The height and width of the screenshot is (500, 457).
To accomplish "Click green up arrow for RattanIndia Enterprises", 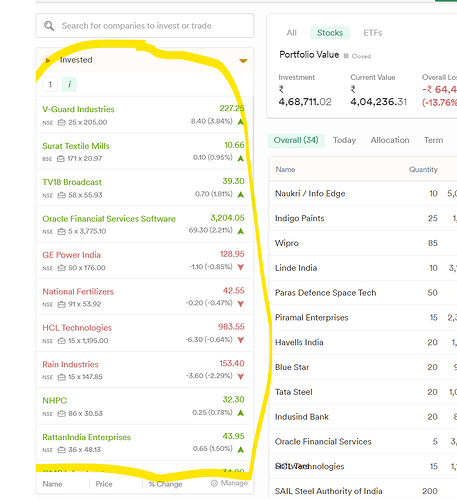I will pyautogui.click(x=240, y=449).
